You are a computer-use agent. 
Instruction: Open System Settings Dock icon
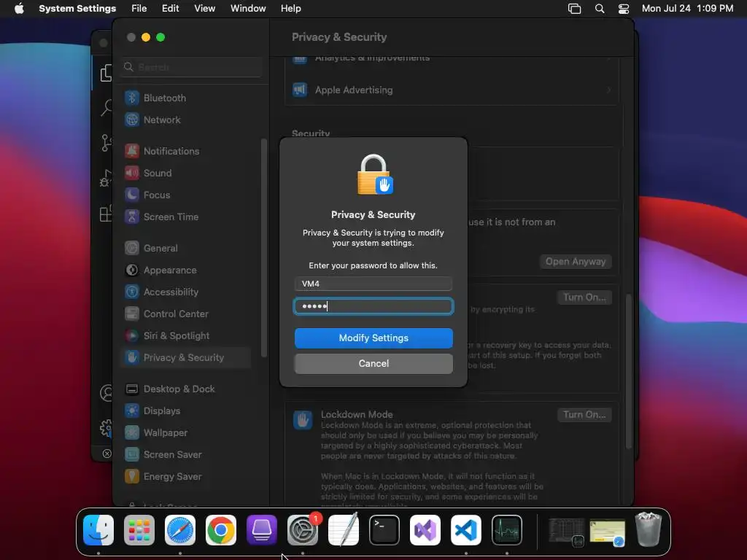[303, 530]
